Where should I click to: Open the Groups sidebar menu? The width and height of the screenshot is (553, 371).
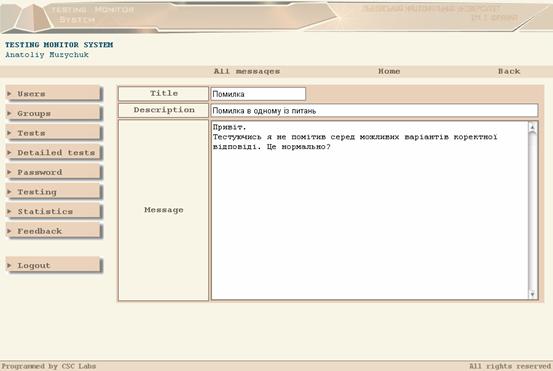54,113
